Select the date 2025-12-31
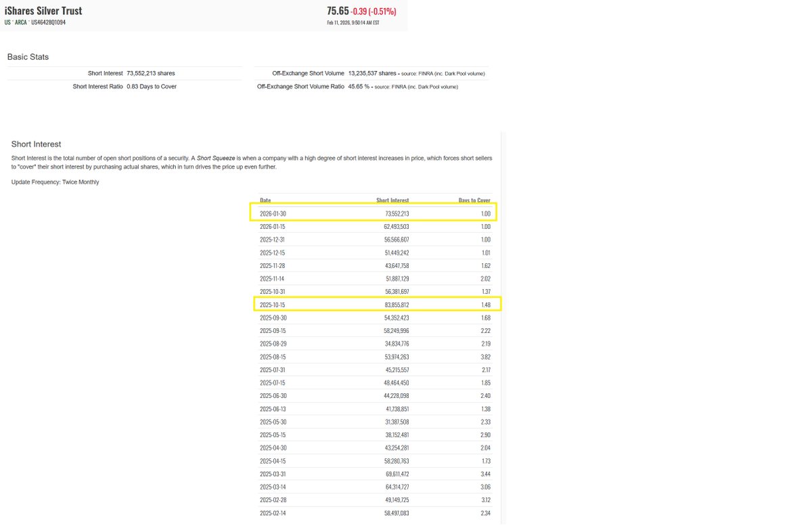Screen dimensions: 812x530 (273, 240)
